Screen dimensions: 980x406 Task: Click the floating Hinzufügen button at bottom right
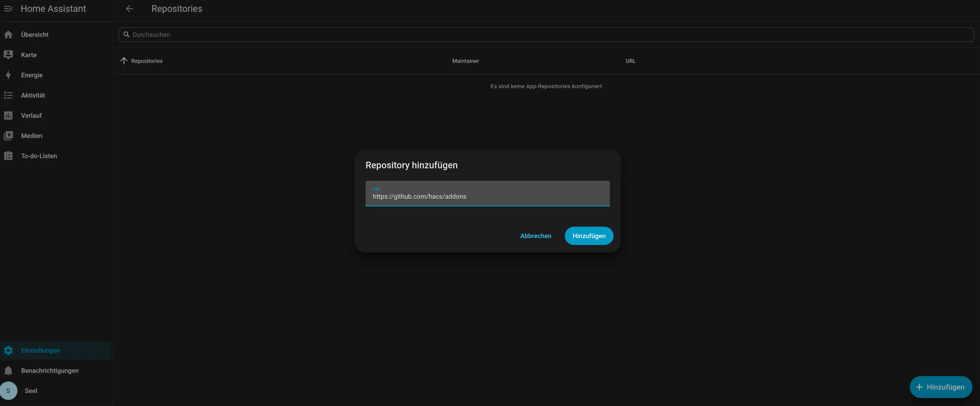(941, 387)
